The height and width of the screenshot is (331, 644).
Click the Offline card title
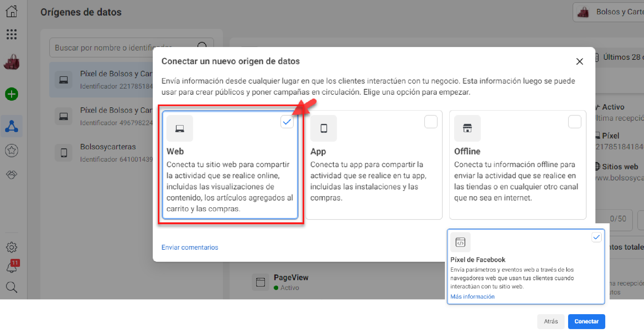(467, 151)
